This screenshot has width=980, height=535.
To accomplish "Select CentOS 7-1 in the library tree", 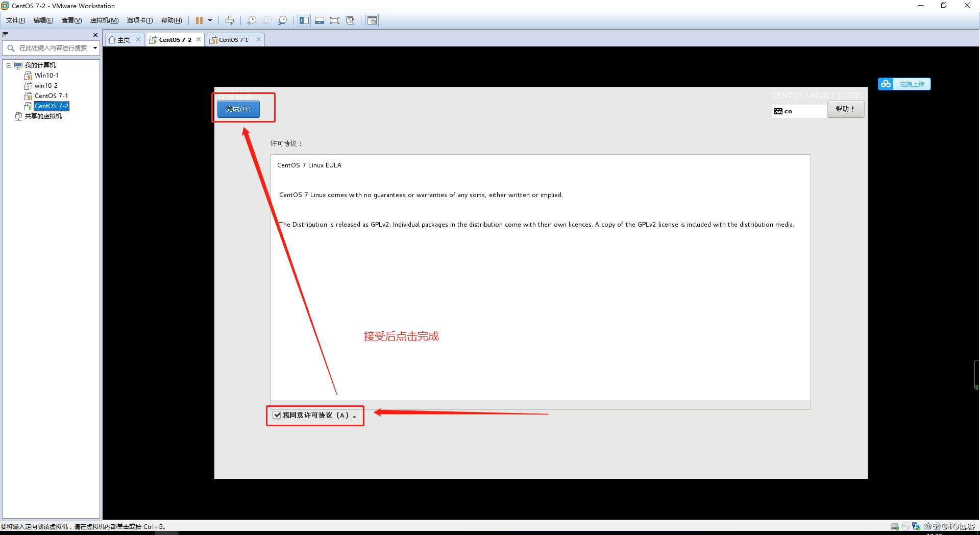I will coord(51,96).
